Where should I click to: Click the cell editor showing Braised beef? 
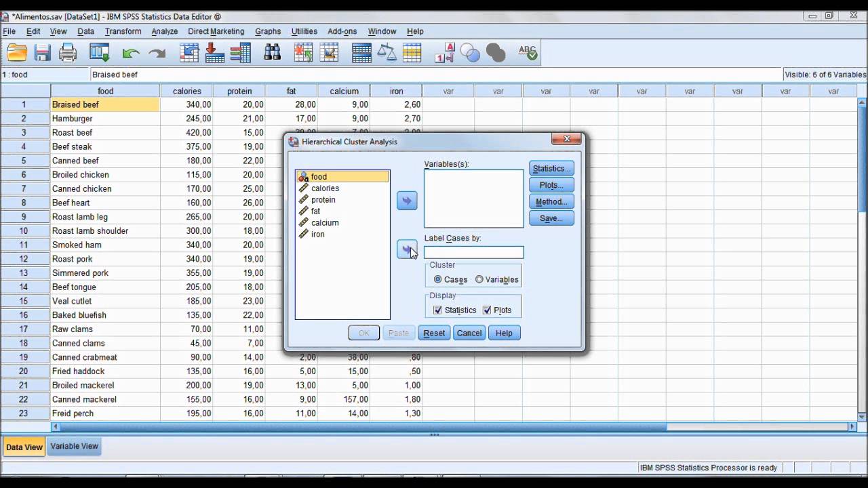click(436, 75)
